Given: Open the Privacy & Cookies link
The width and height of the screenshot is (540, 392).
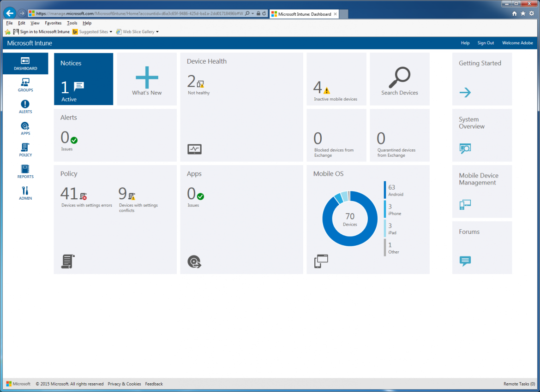Looking at the screenshot, I should 124,384.
